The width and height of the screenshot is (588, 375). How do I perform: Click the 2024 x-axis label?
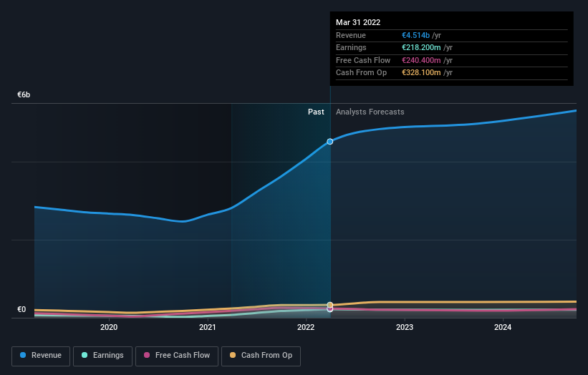click(503, 327)
